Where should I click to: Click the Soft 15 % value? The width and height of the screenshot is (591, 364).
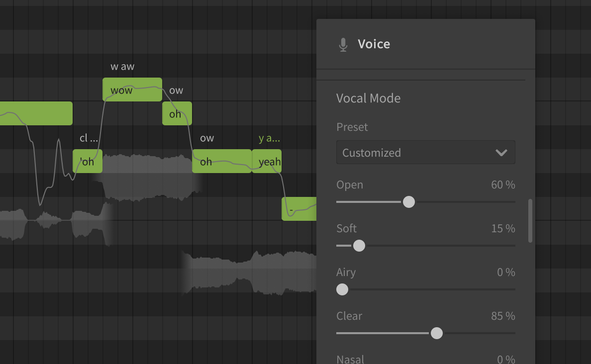pyautogui.click(x=503, y=228)
